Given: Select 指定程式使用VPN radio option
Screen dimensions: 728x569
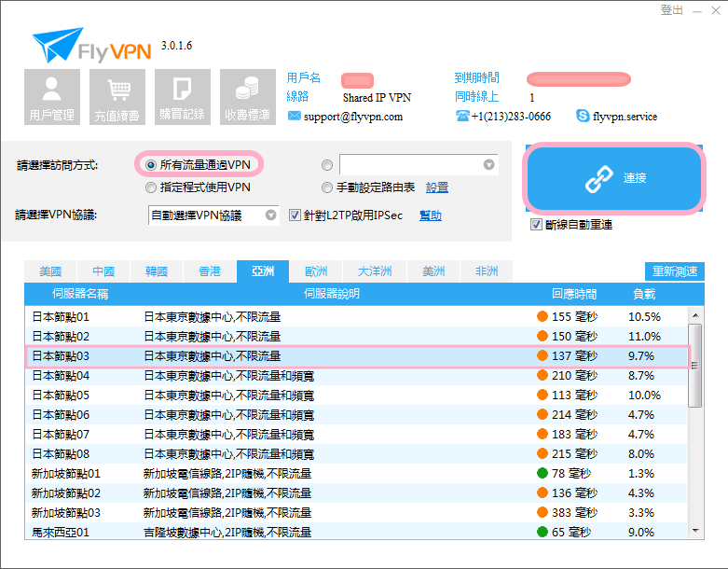Looking at the screenshot, I should [x=150, y=187].
